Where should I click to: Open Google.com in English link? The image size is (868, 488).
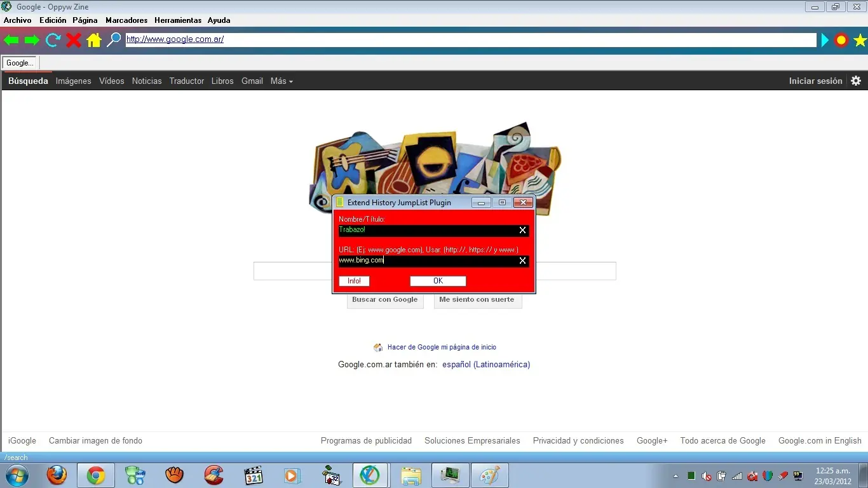[x=820, y=441]
